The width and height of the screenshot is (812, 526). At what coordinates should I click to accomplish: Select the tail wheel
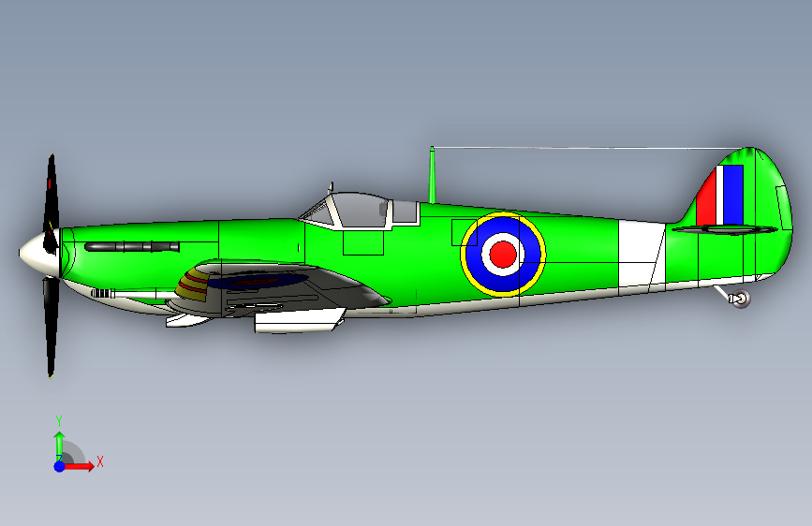pyautogui.click(x=741, y=299)
